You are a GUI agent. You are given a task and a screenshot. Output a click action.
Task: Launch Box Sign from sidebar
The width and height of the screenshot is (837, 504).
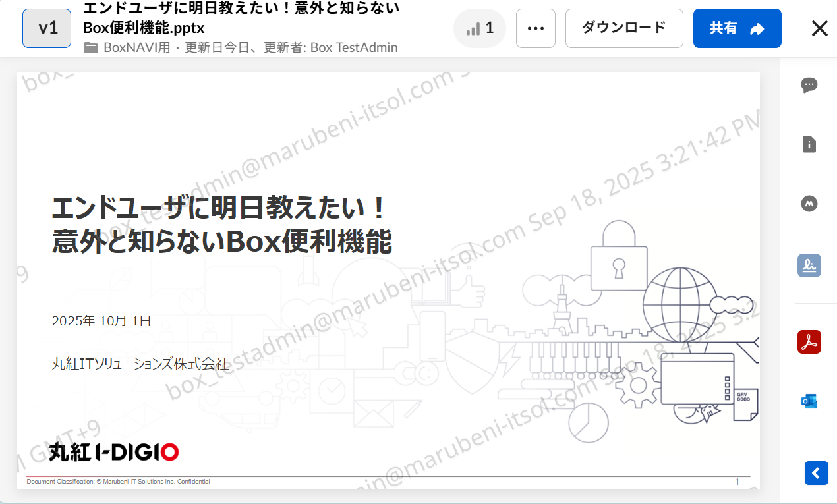809,266
